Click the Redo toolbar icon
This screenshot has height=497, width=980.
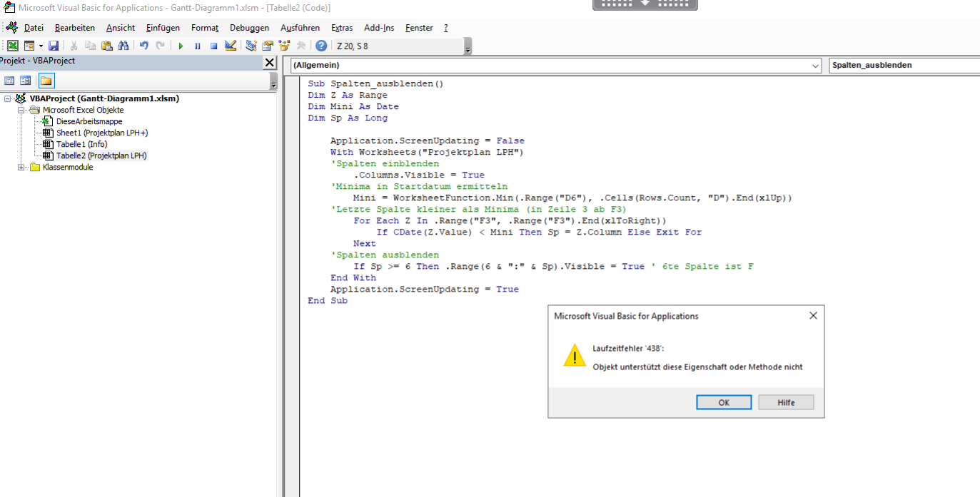(160, 46)
